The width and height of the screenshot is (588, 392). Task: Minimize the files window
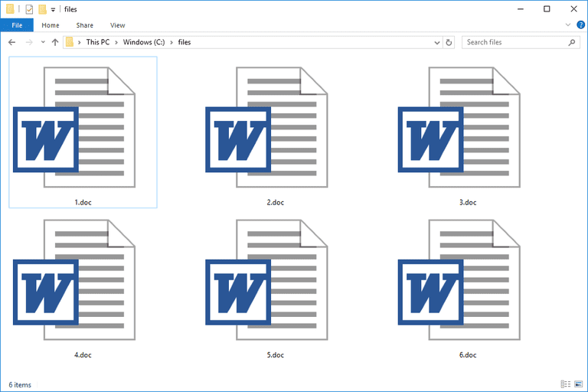tap(521, 9)
